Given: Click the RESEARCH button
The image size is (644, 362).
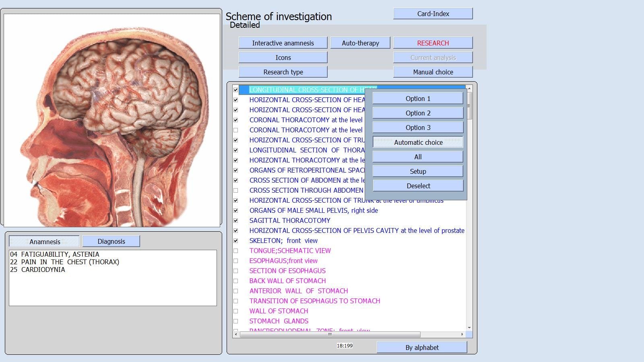Looking at the screenshot, I should tap(433, 43).
